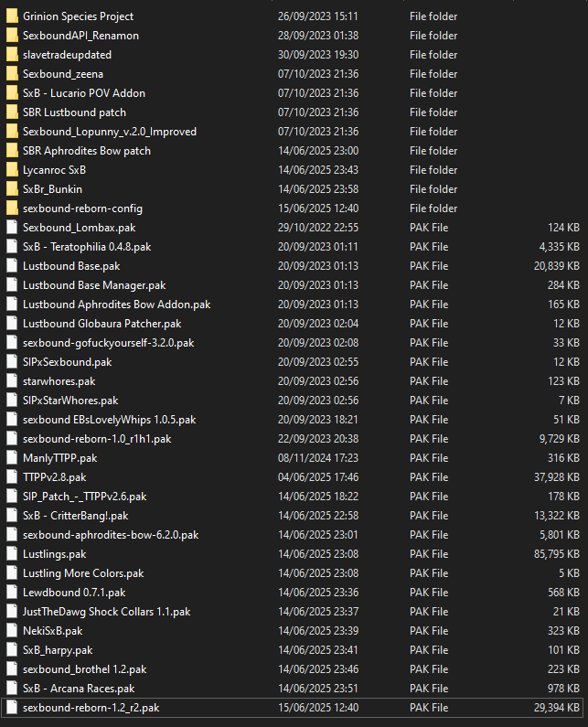Image resolution: width=588 pixels, height=727 pixels.
Task: Select the sexbound-reborn-config folder name
Action: [x=82, y=208]
